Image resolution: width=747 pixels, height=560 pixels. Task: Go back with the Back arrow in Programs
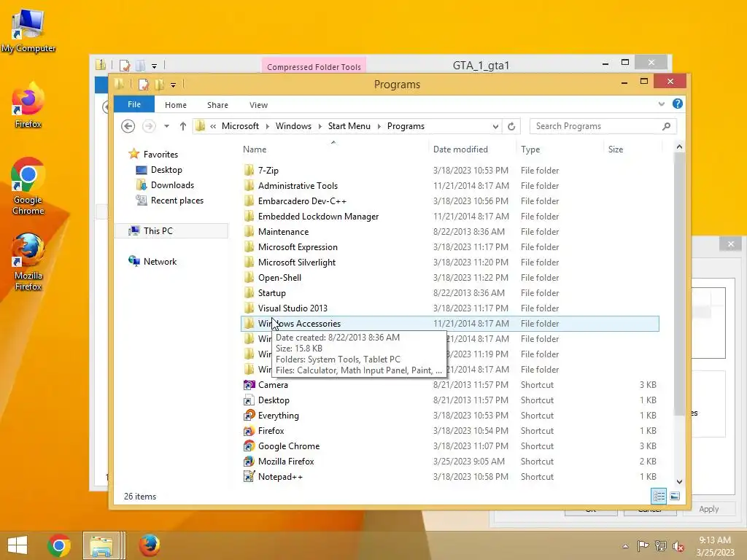pyautogui.click(x=128, y=126)
